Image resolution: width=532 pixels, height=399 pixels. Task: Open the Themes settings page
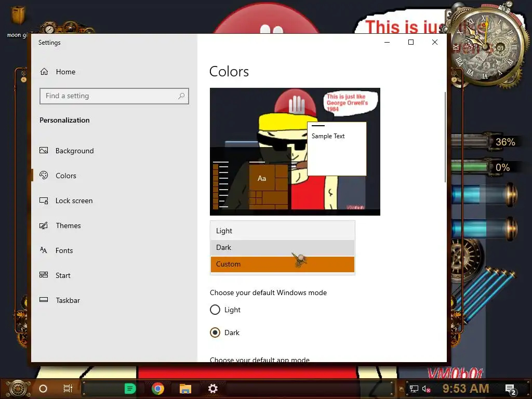[68, 225]
